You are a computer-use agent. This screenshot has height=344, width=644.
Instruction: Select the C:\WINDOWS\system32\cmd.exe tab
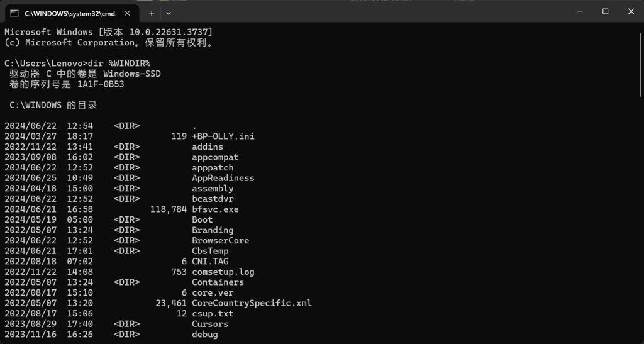tap(69, 13)
